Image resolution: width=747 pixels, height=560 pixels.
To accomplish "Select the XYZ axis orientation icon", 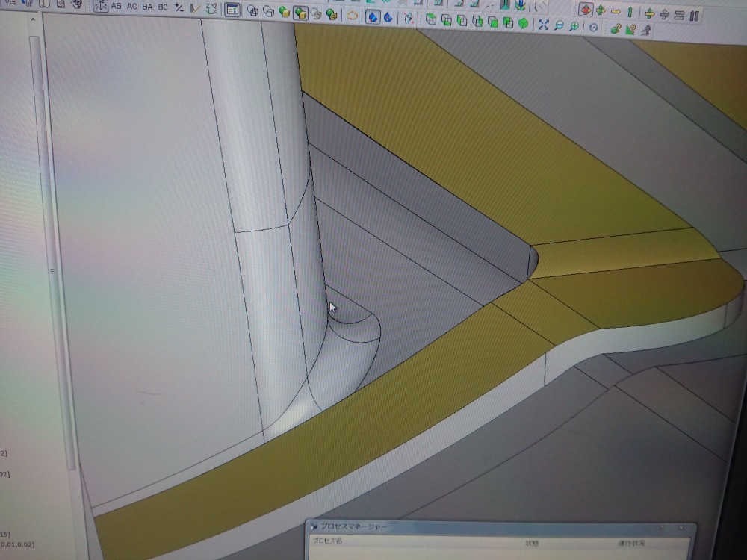I will [x=100, y=6].
